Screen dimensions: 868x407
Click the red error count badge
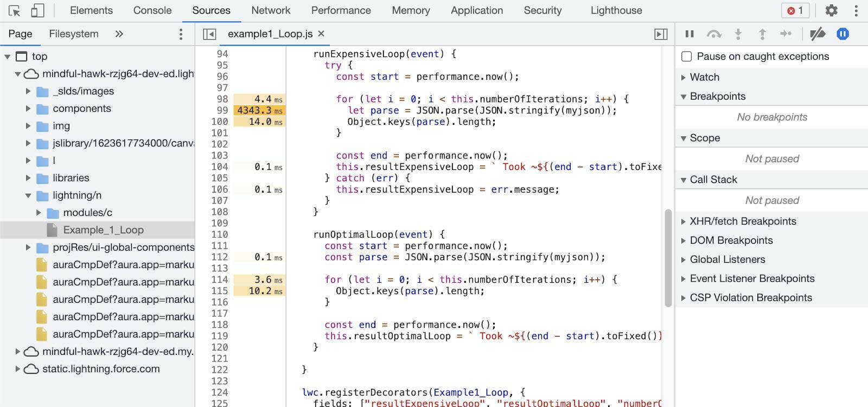(795, 10)
